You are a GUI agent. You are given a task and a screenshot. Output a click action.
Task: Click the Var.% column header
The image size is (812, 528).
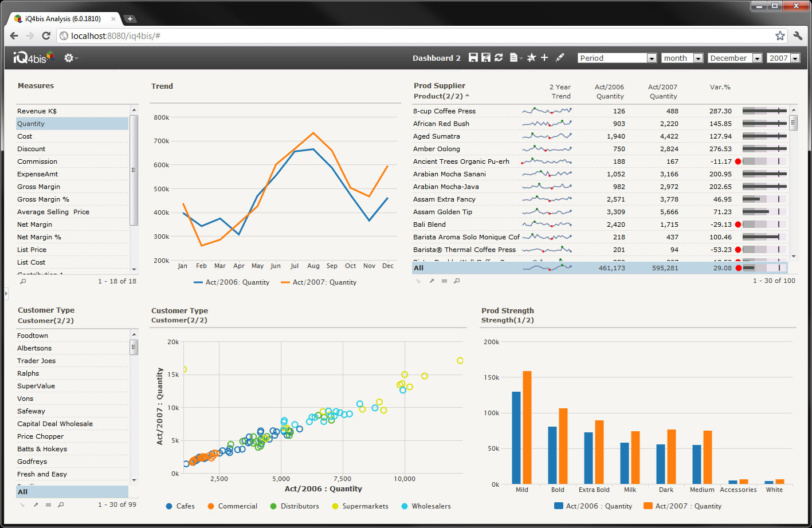click(720, 88)
